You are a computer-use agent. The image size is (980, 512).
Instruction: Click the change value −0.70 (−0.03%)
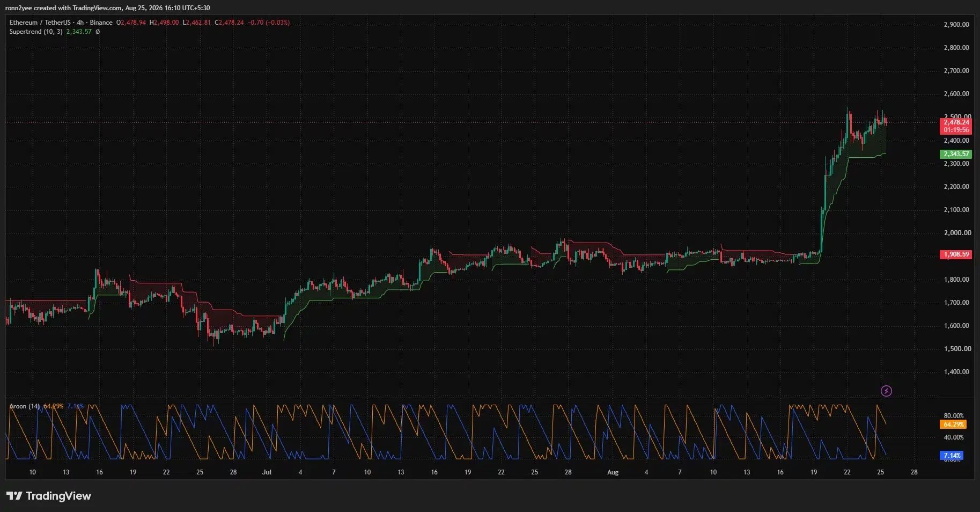[269, 23]
